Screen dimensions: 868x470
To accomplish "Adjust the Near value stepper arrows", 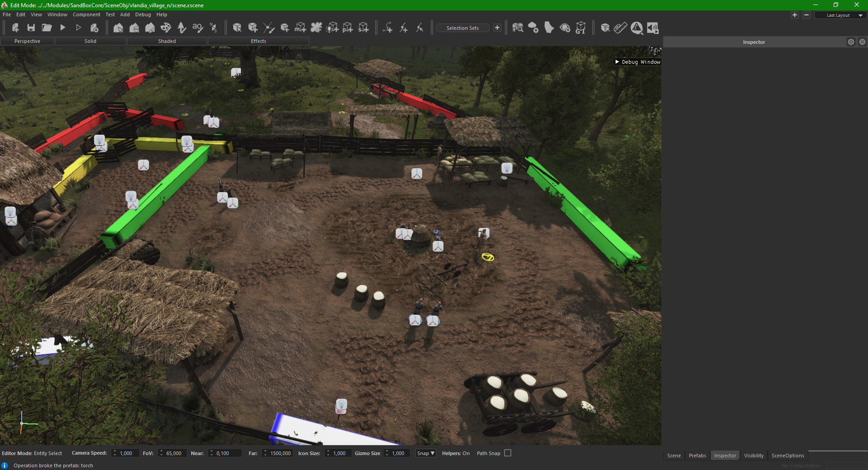I will [211, 453].
